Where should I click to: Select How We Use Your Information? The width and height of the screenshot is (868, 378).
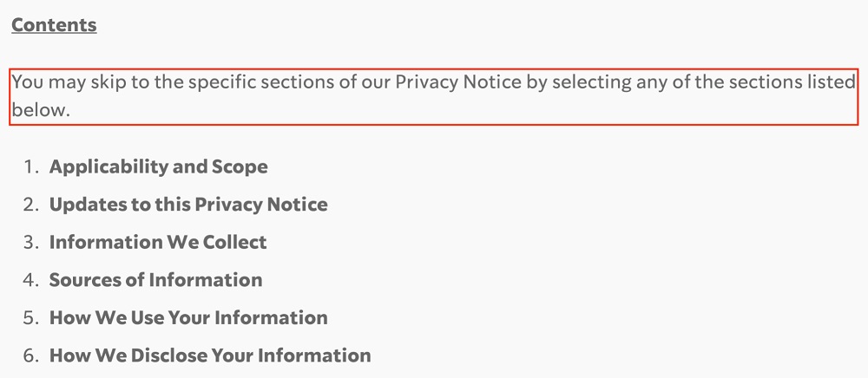(x=188, y=318)
